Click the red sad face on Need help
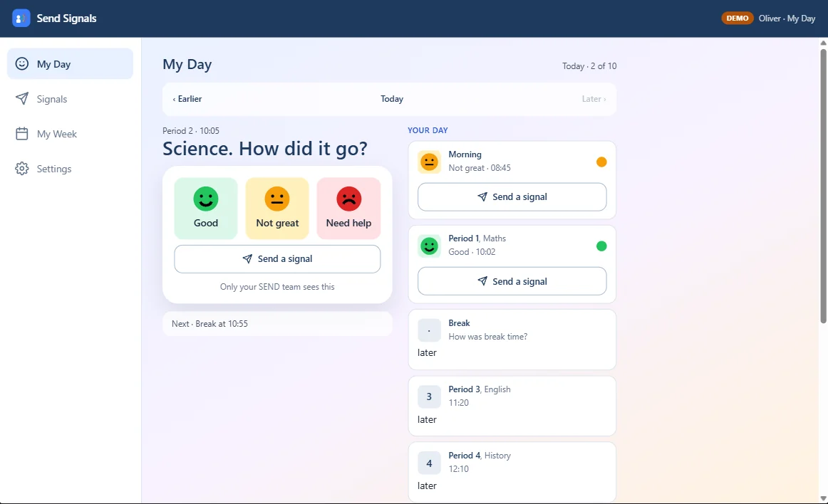This screenshot has width=828, height=504. 348,199
